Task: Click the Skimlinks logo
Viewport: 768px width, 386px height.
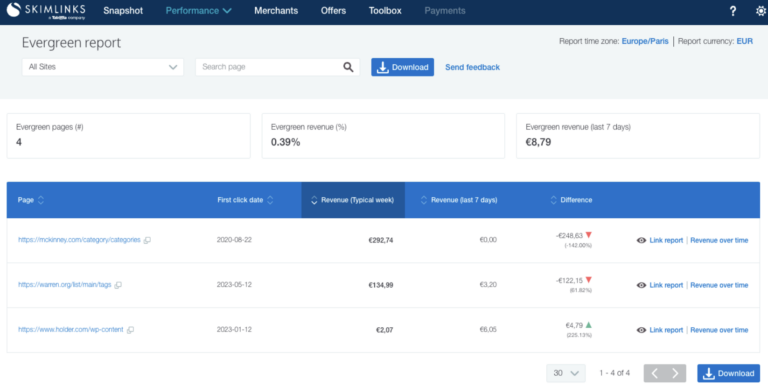Action: click(46, 11)
